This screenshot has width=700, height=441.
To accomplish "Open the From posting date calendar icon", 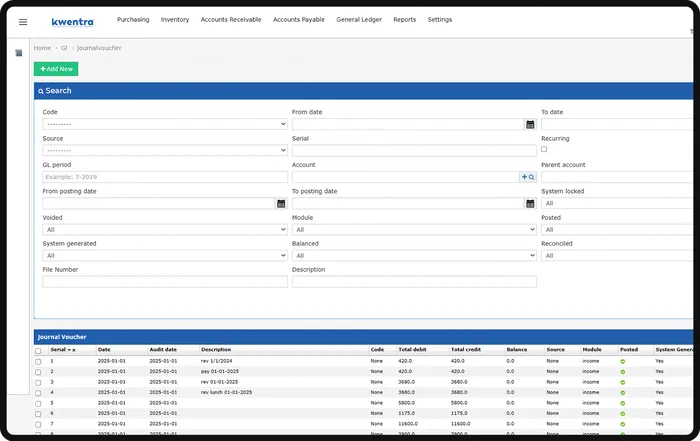I will (x=281, y=204).
